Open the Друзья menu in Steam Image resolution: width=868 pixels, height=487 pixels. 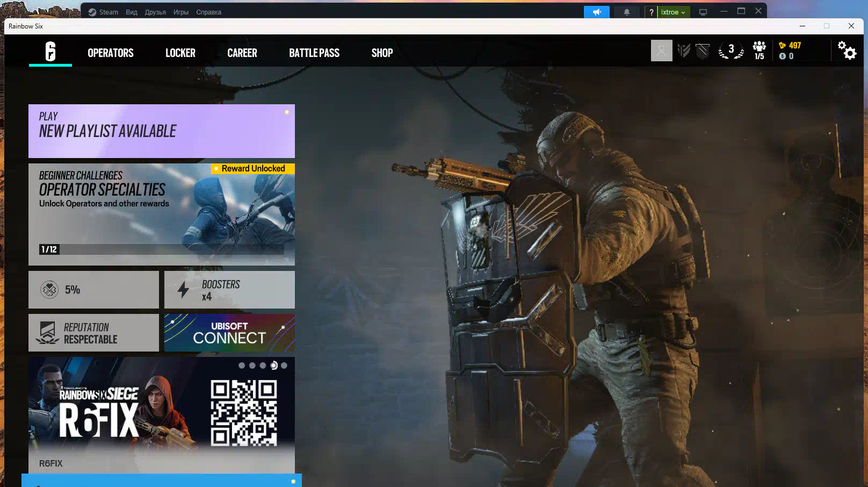tap(155, 12)
